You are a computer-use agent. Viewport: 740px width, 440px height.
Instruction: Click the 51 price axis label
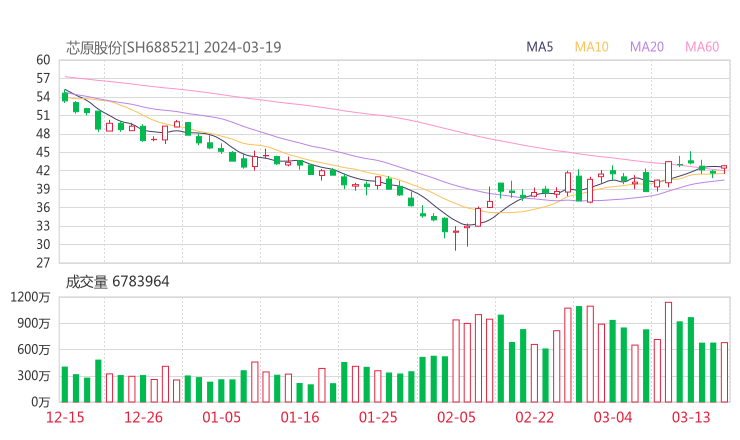point(43,115)
